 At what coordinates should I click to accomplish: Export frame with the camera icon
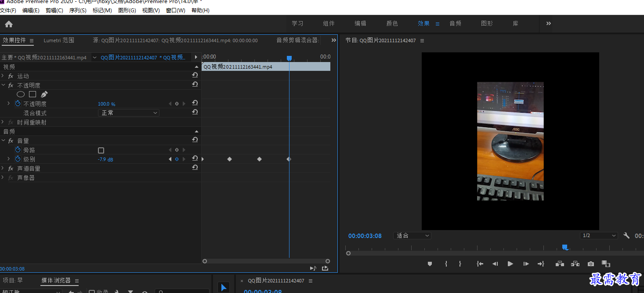[591, 264]
